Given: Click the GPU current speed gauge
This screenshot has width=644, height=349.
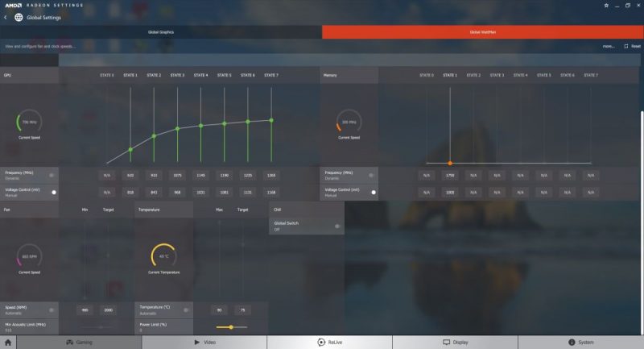Looking at the screenshot, I should click(x=29, y=122).
